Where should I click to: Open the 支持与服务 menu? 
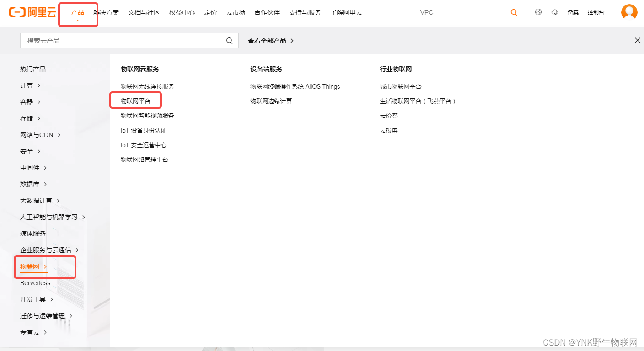click(305, 12)
